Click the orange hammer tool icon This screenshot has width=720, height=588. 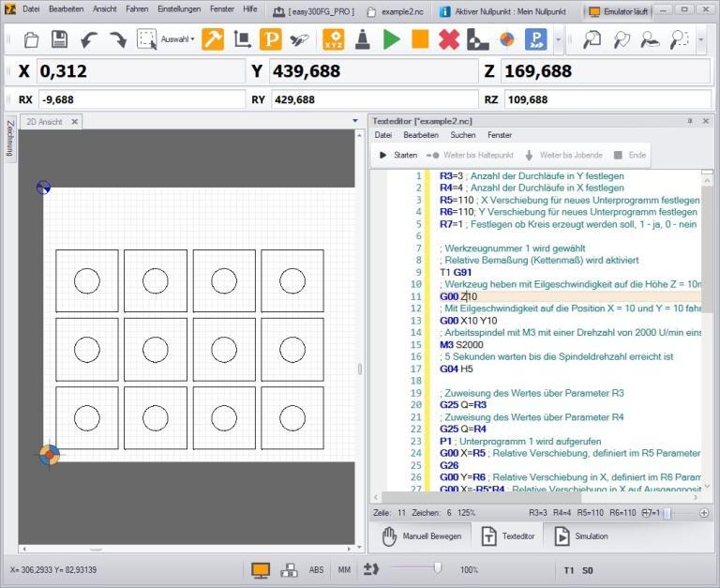point(213,39)
